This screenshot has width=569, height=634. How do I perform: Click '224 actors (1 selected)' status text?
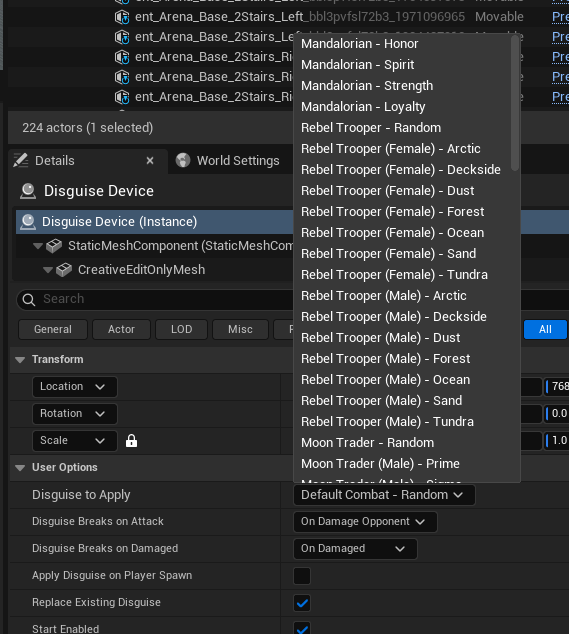pyautogui.click(x=88, y=128)
